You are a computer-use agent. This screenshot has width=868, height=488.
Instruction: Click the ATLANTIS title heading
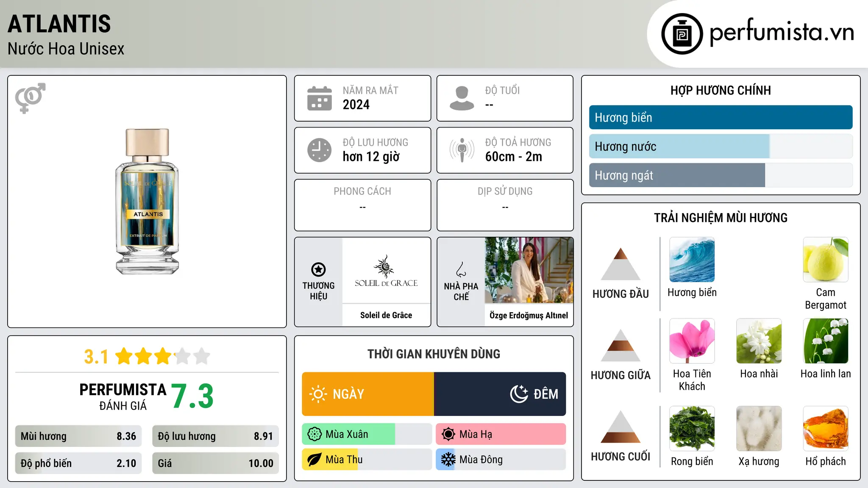[x=59, y=24]
